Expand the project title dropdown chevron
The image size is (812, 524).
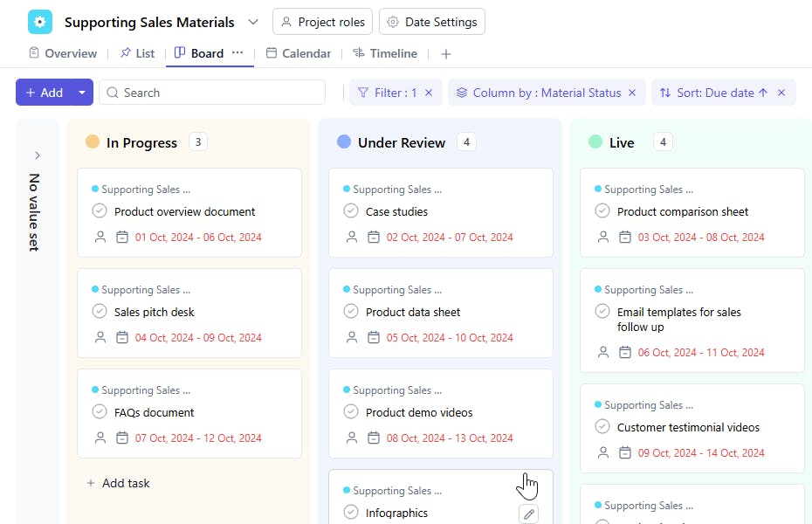pos(253,22)
